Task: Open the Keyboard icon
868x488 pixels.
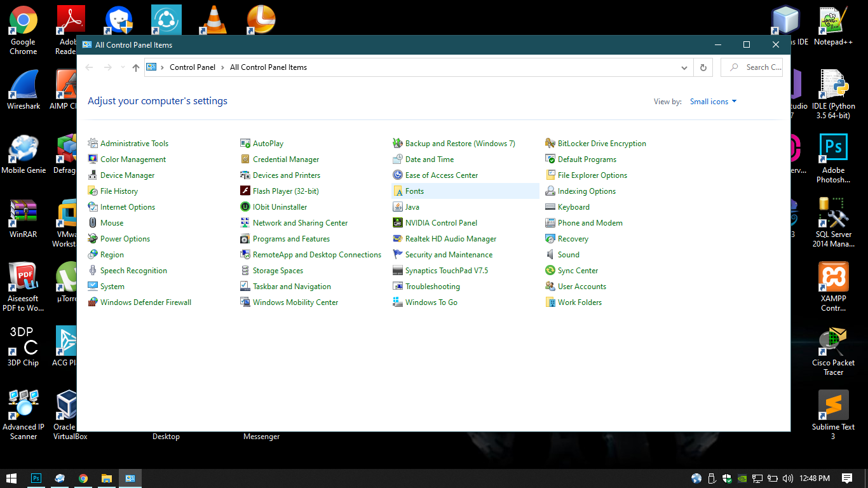Action: pyautogui.click(x=550, y=207)
